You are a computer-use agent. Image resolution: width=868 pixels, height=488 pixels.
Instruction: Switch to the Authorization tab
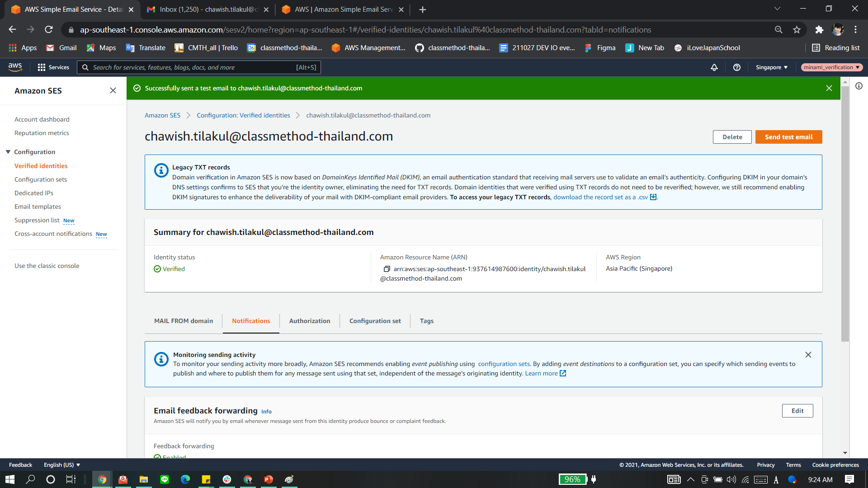pos(309,321)
